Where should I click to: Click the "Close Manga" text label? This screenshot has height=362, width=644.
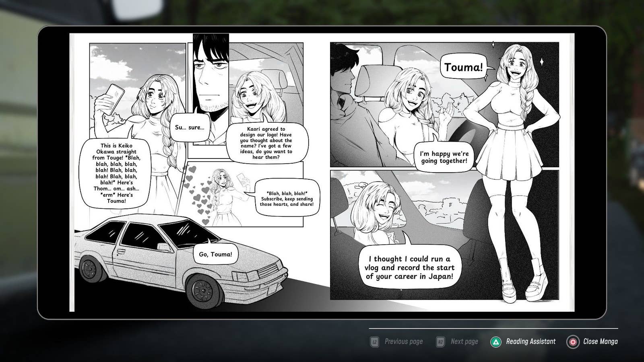click(600, 341)
